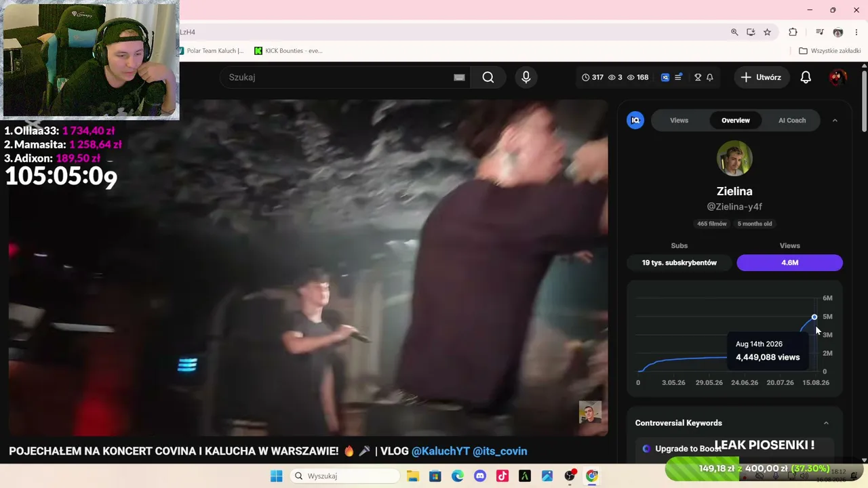Click the install app icon in address bar
This screenshot has height=488, width=868.
[751, 32]
